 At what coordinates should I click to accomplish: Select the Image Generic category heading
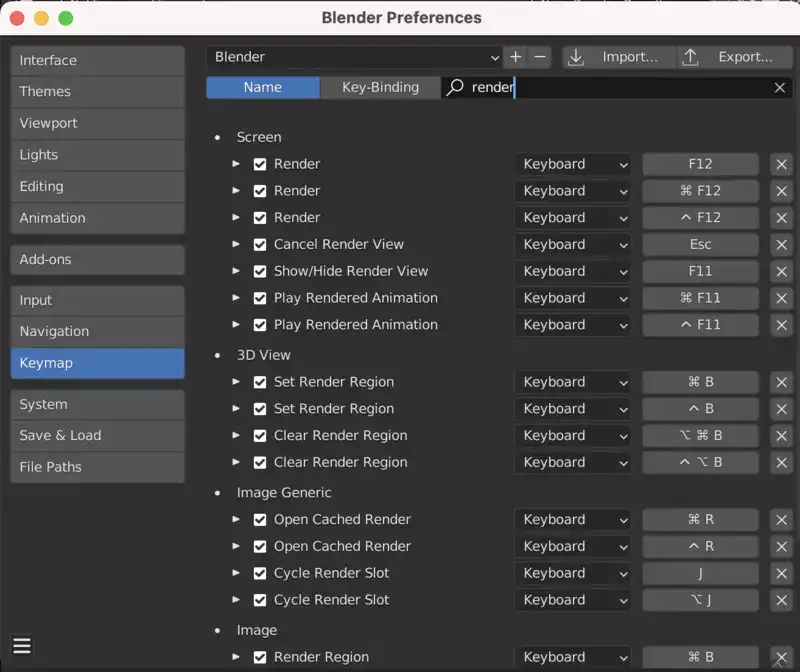click(x=284, y=493)
